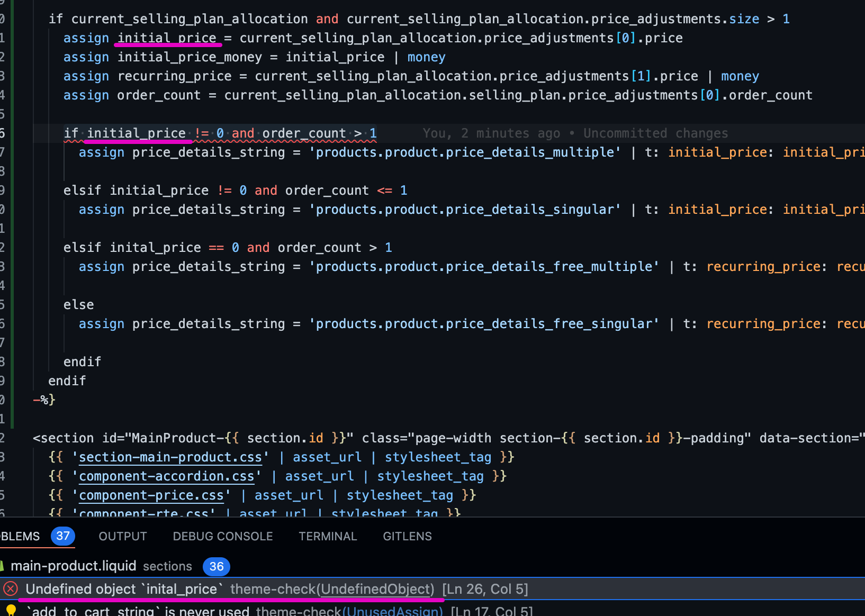This screenshot has height=616, width=865.
Task: Click 'products.product.price_details_singular' string
Action: (465, 210)
